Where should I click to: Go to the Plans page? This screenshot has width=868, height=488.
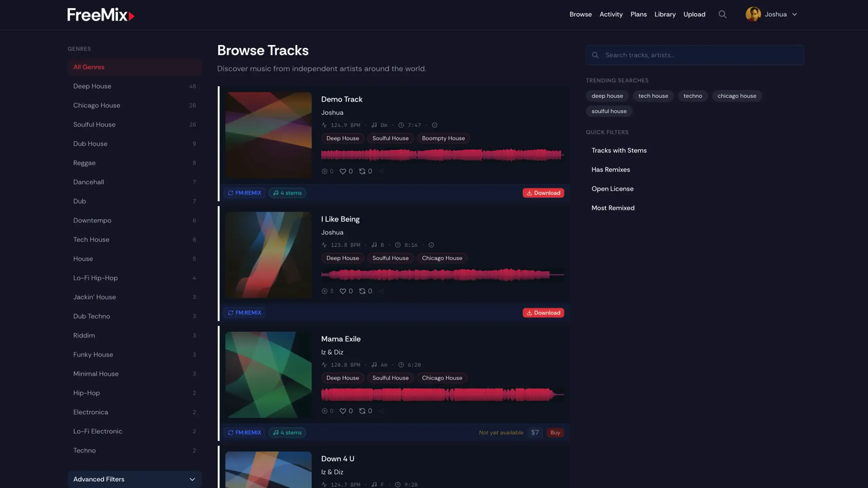638,14
